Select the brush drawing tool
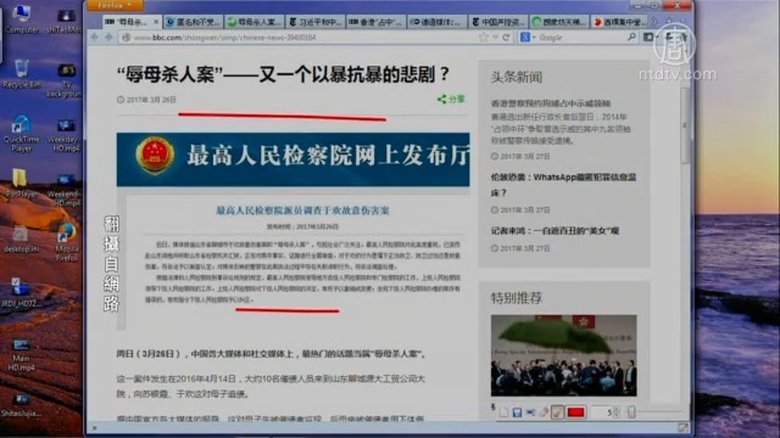 coord(558,412)
